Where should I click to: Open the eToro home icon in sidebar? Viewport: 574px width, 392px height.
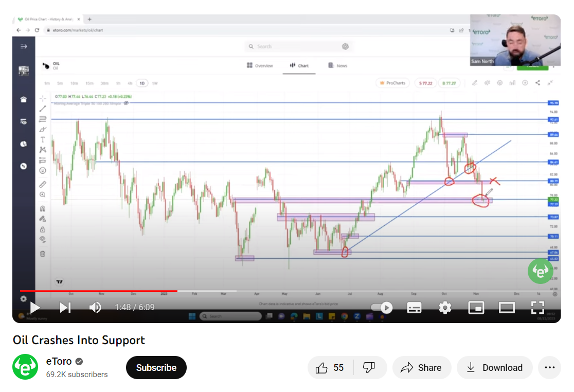pyautogui.click(x=24, y=100)
